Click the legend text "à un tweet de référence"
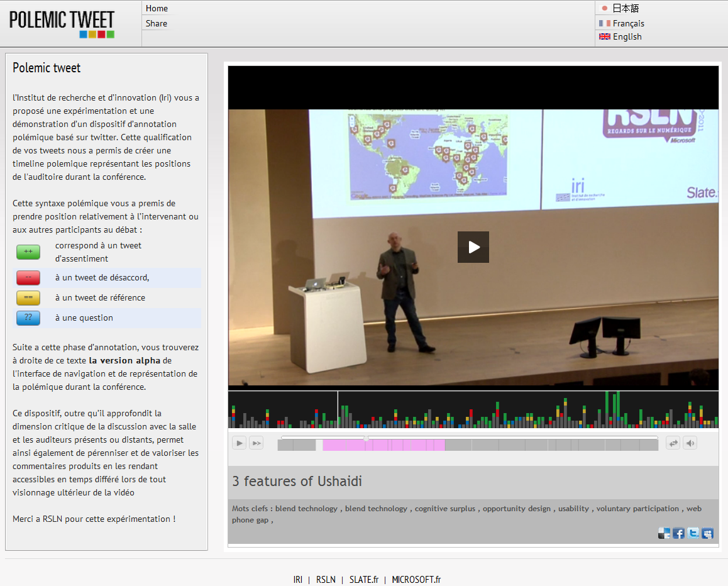This screenshot has width=728, height=586. pyautogui.click(x=100, y=297)
